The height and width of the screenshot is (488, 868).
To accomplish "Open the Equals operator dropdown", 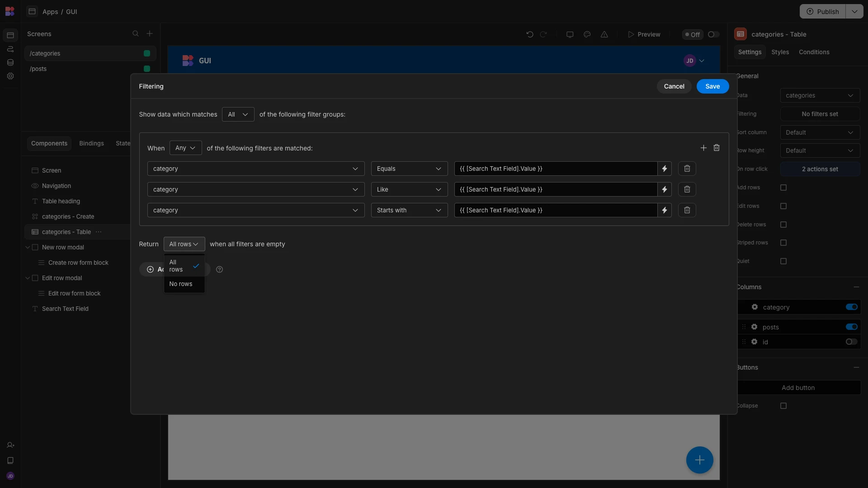I will 409,169.
